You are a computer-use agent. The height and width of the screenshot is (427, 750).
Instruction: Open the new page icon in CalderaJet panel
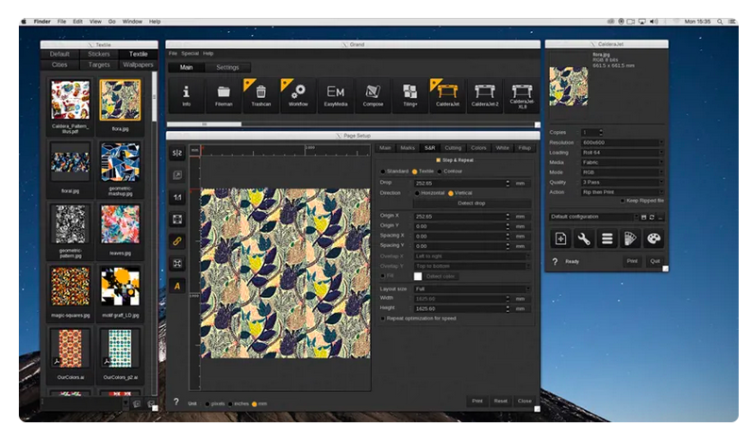point(561,238)
